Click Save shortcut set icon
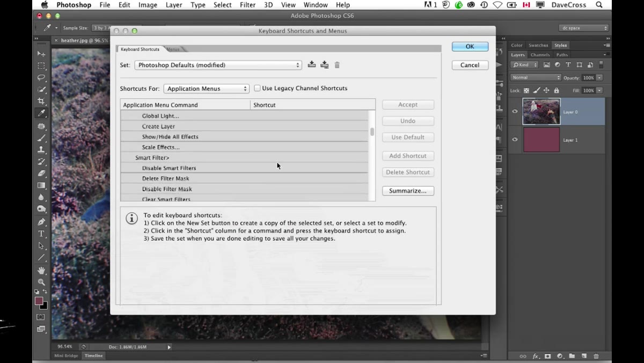Viewport: 644px width, 363px height. [x=312, y=65]
